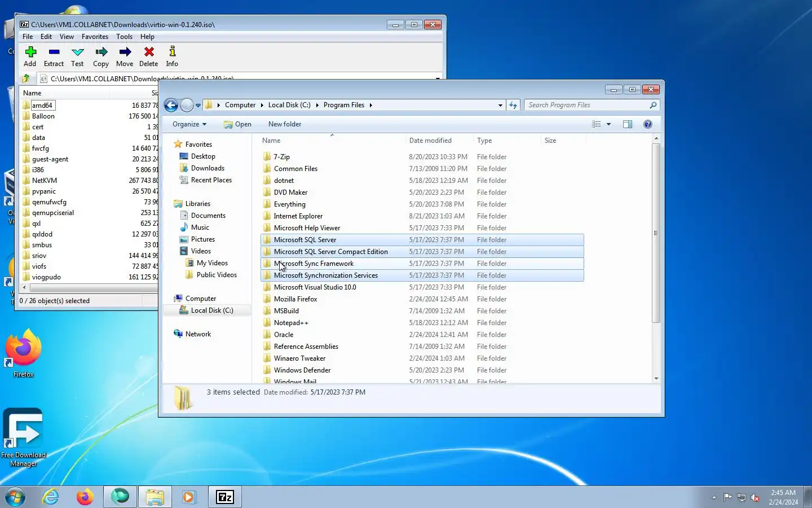Open the 7-Zip Help menu

tap(147, 37)
